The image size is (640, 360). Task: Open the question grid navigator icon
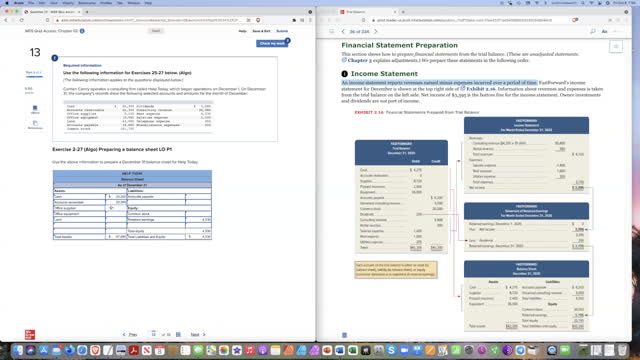[178, 335]
